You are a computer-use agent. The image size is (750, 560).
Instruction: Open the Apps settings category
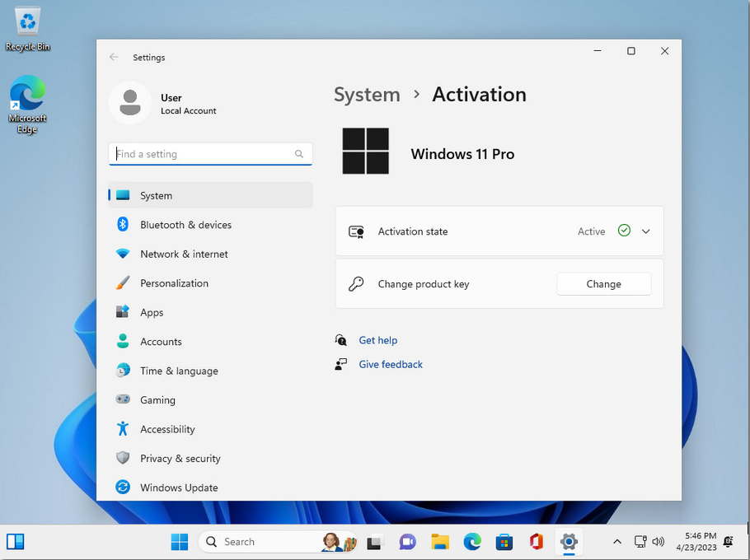coord(210,312)
